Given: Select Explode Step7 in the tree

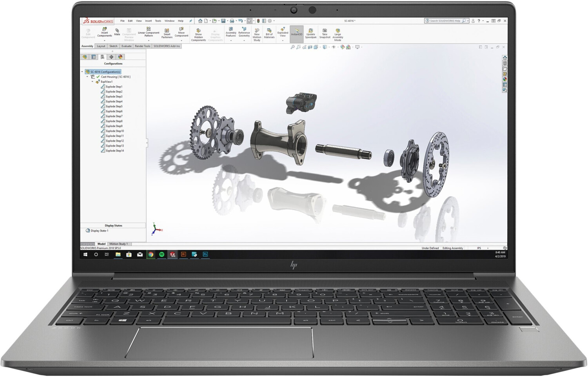Looking at the screenshot, I should (x=113, y=116).
